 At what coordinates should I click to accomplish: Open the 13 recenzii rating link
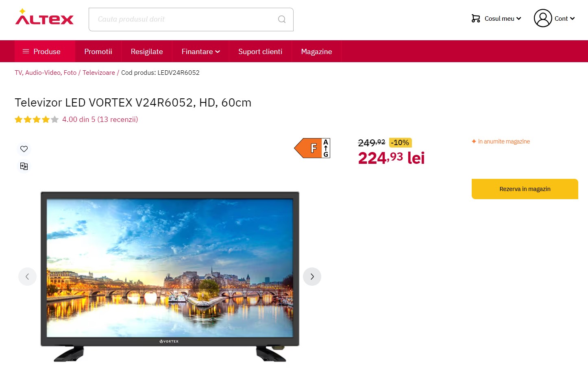coord(118,119)
